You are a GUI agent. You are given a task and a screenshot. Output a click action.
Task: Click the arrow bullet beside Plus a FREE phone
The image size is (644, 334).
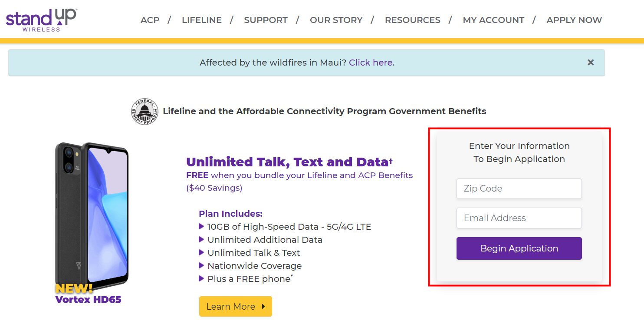(201, 278)
